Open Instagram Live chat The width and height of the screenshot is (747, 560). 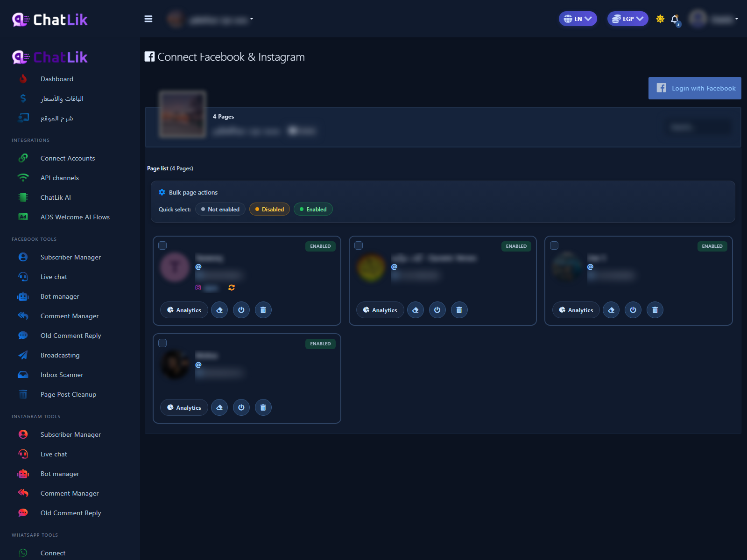pyautogui.click(x=54, y=454)
